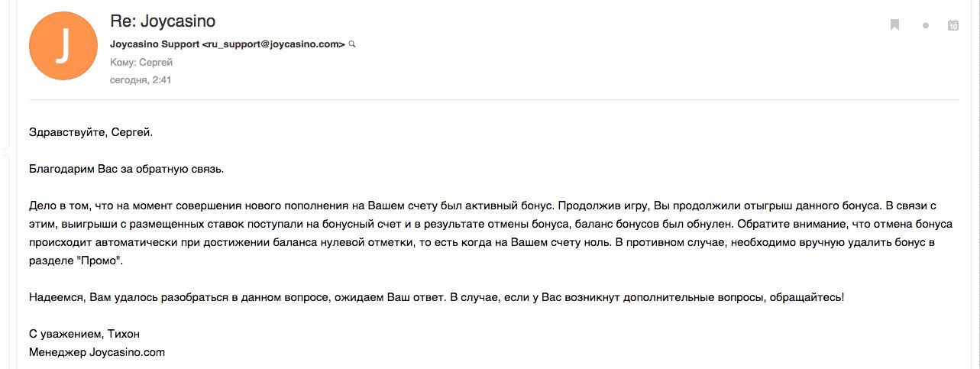Click the sign-off С уважением, Тихон
This screenshot has width=980, height=369.
click(x=84, y=334)
